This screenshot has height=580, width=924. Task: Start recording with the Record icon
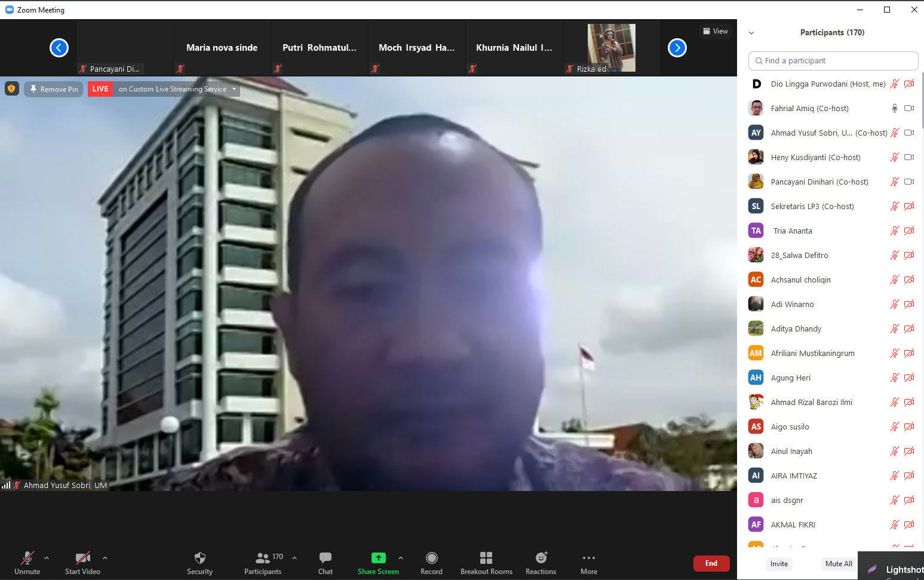coord(431,558)
